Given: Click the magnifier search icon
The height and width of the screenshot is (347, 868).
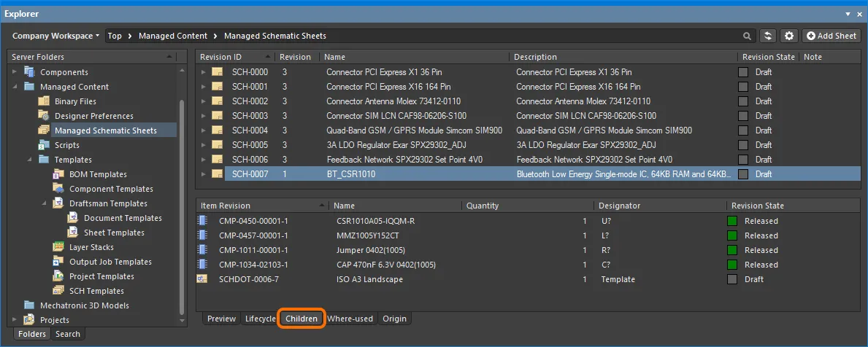Looking at the screenshot, I should (747, 36).
